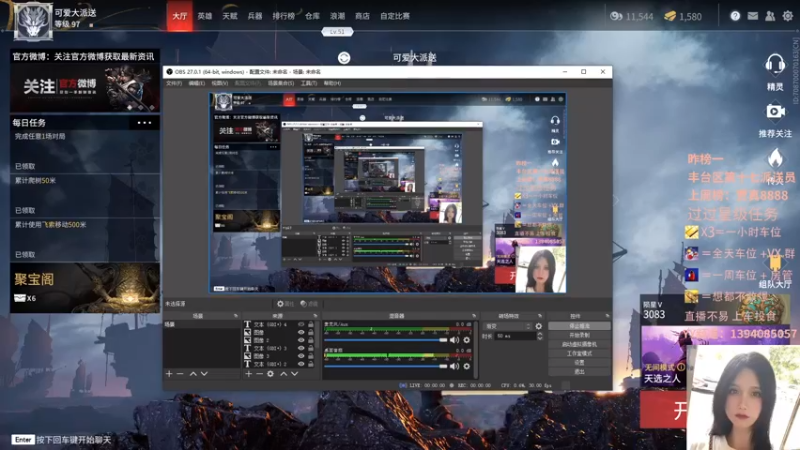Click the 推荐关注 camera icon
Screen dimensions: 800x450
click(x=775, y=111)
